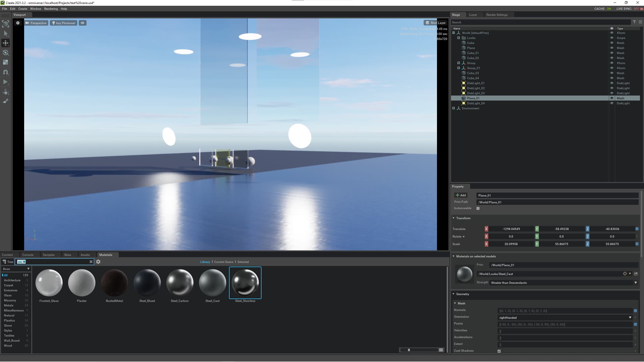
Task: Click the Add button in Property panel
Action: tap(461, 195)
